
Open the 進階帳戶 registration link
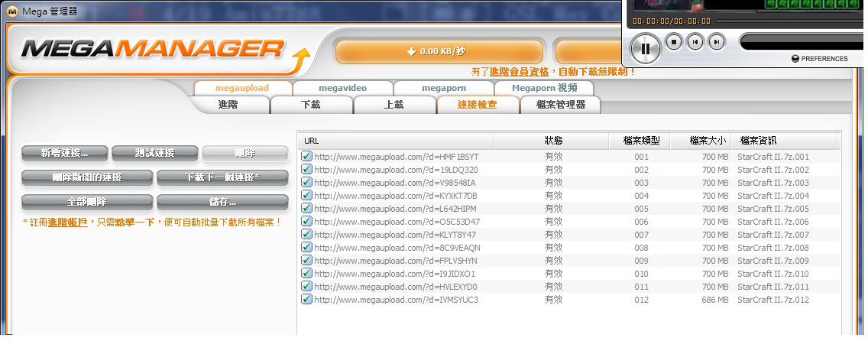(67, 222)
